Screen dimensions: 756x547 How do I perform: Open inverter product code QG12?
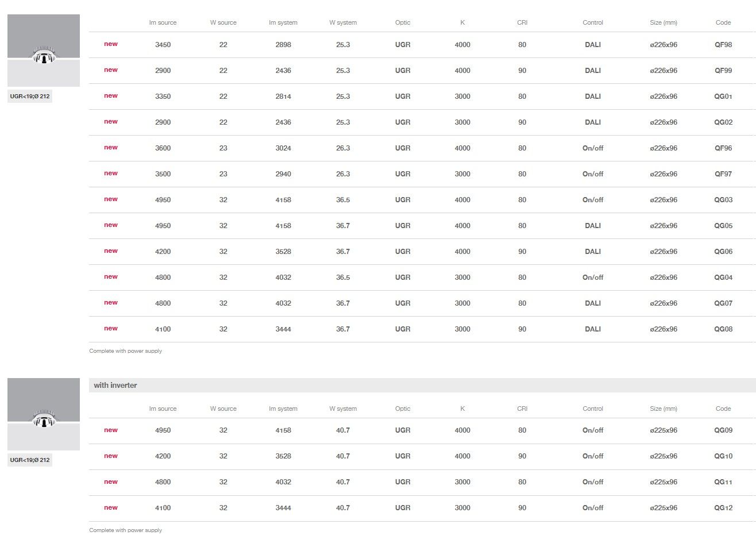coord(723,508)
